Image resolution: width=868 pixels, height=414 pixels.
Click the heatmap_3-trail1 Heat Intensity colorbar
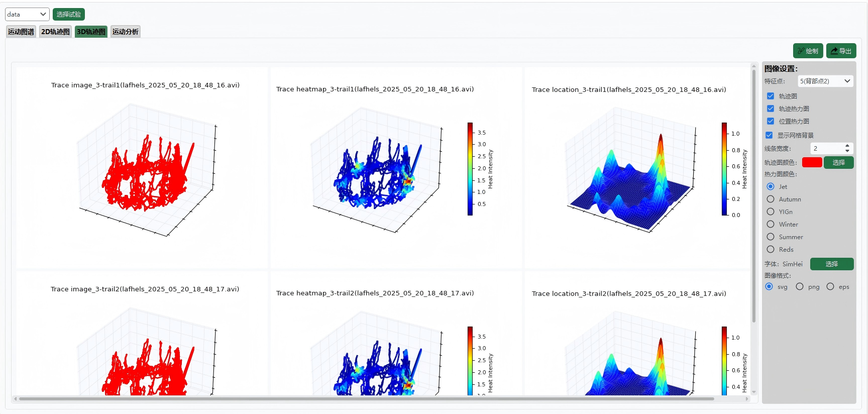click(470, 169)
